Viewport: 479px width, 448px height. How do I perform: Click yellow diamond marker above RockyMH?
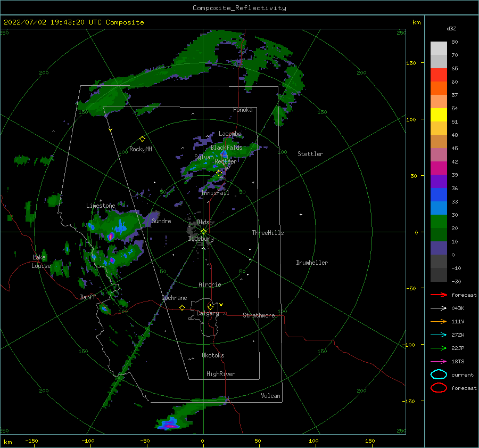pos(142,139)
